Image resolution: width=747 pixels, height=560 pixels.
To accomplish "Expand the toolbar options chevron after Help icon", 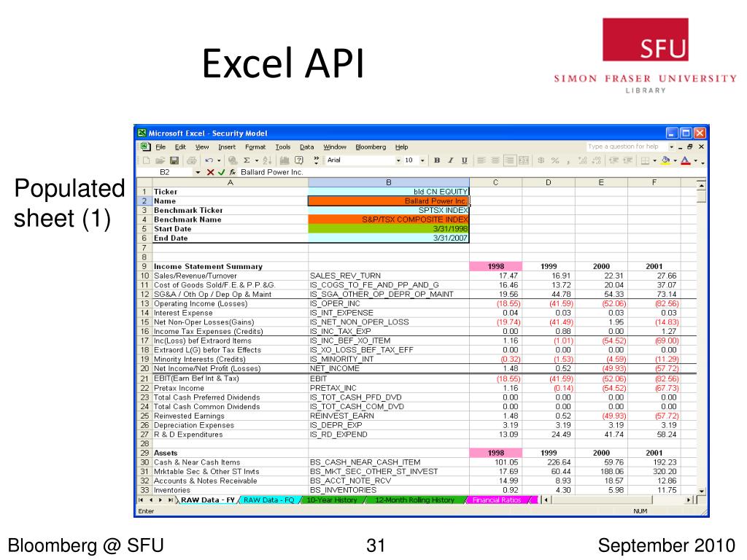I will [x=316, y=160].
